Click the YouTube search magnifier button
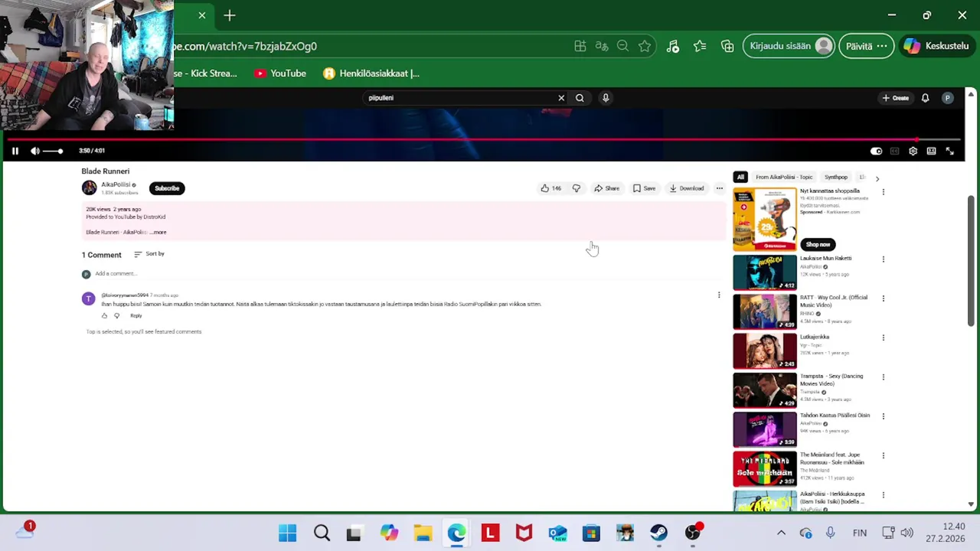The height and width of the screenshot is (551, 980). (580, 98)
